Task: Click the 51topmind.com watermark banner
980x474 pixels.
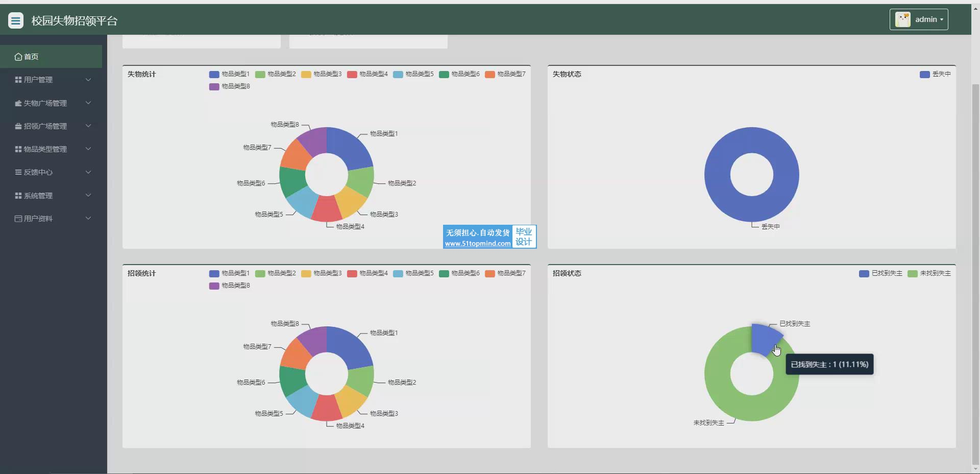Action: tap(489, 237)
